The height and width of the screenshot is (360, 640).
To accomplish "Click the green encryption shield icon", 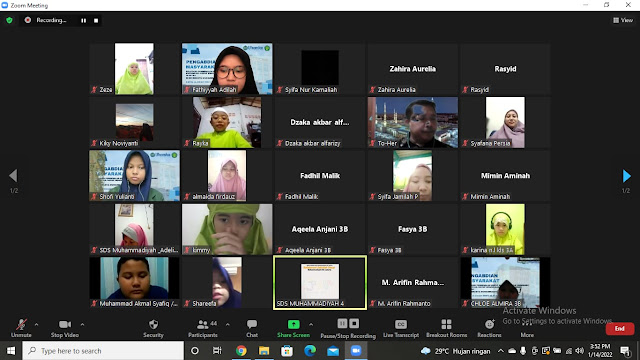I will click(x=9, y=20).
